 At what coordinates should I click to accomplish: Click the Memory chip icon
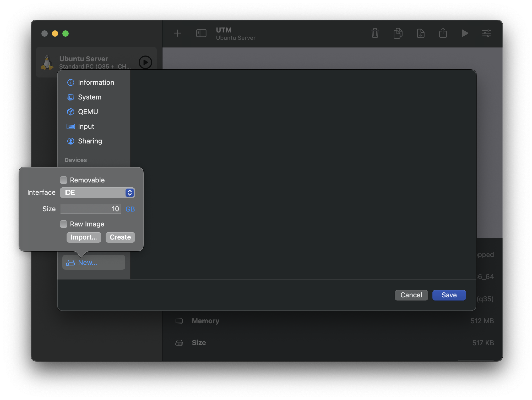pyautogui.click(x=179, y=321)
